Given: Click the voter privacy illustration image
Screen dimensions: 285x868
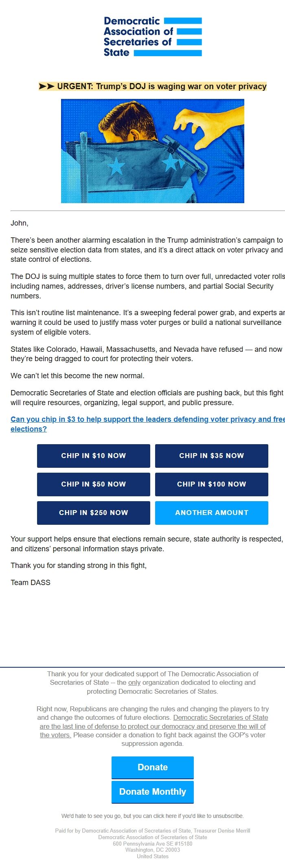Looking at the screenshot, I should 152,151.
